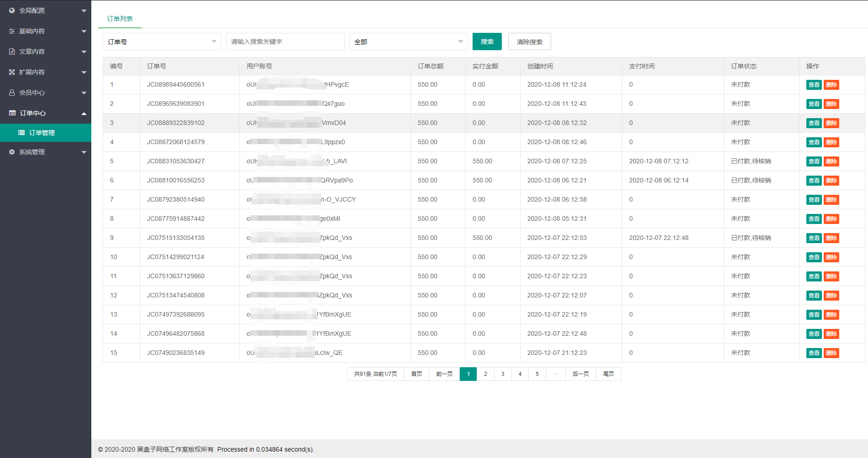Screen dimensions: 868x458
Task: Delete order JC07497392688095
Action: (x=831, y=315)
